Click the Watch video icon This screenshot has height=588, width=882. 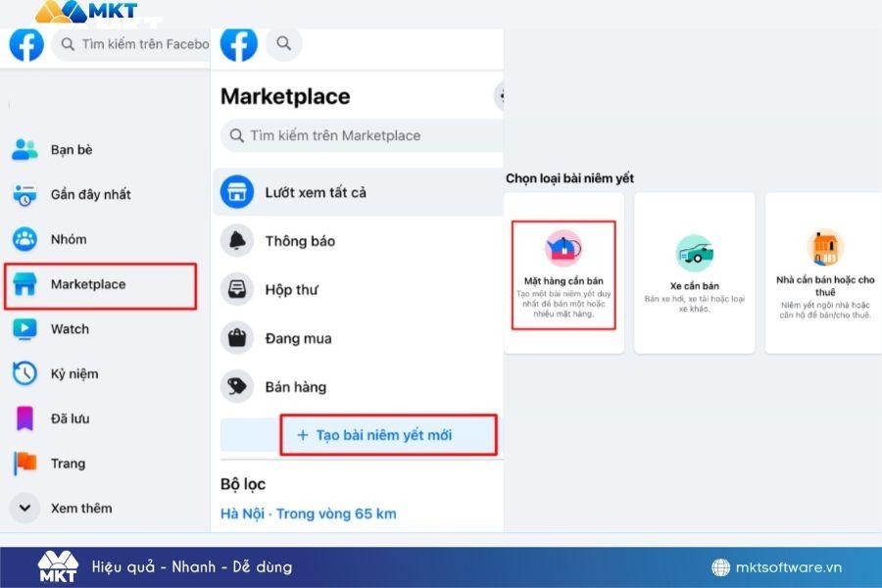click(x=24, y=329)
